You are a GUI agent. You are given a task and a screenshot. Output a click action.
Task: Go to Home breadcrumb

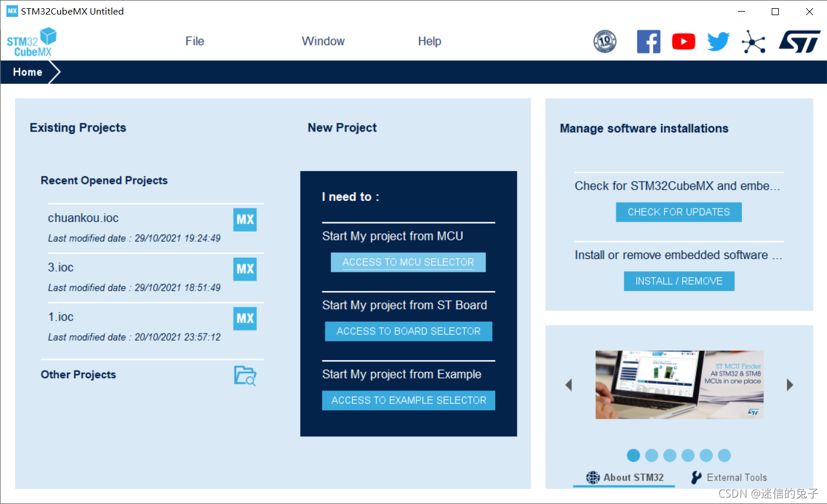point(27,72)
